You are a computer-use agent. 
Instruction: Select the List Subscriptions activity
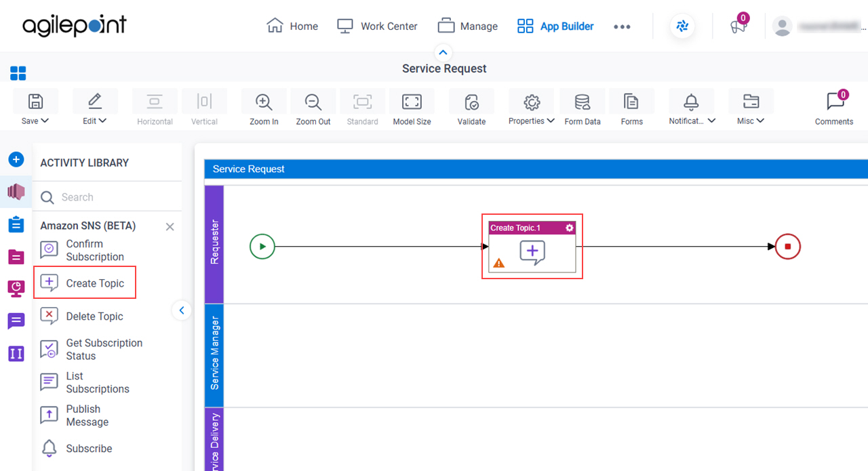coord(85,382)
